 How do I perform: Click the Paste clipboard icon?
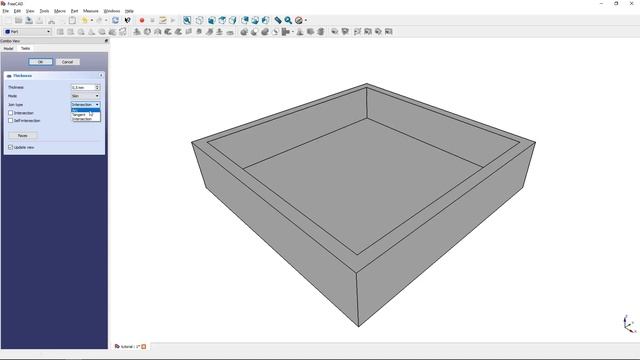coord(72,20)
